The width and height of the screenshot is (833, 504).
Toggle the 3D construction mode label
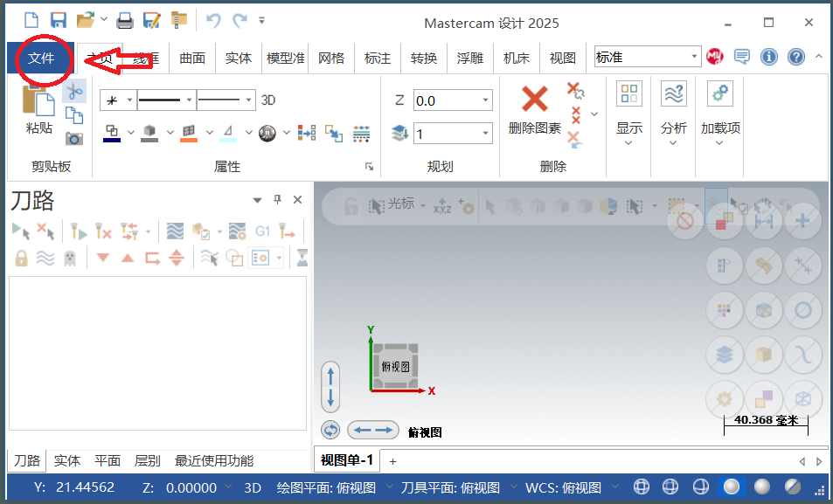point(268,100)
